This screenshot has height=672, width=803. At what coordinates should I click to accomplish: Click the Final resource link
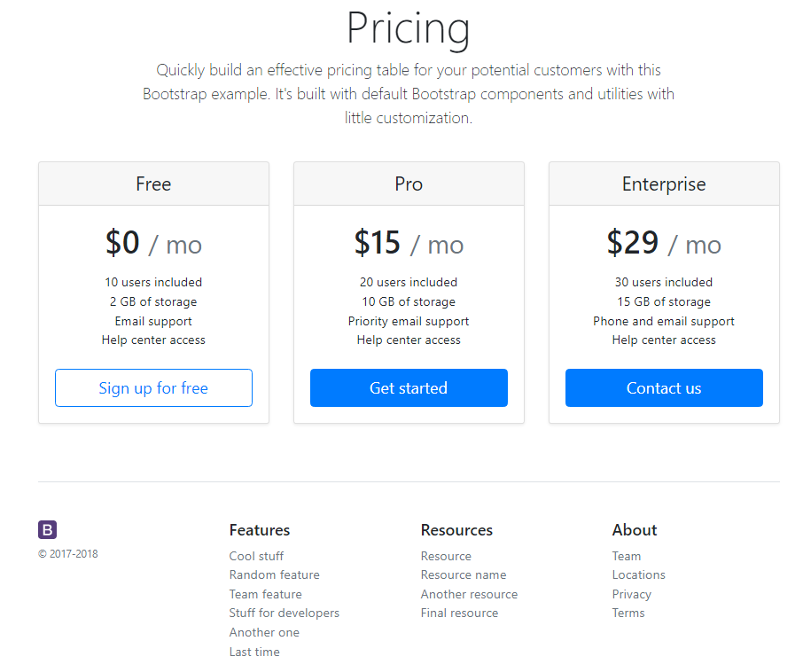[459, 613]
